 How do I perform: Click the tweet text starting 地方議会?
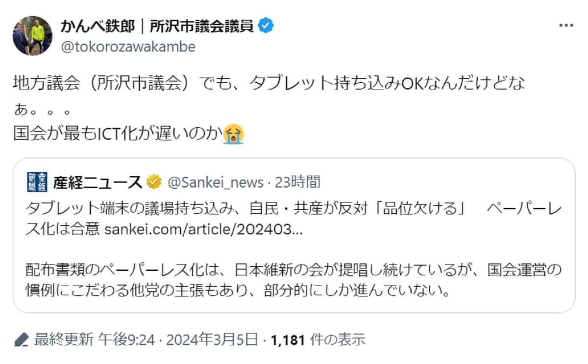269,83
